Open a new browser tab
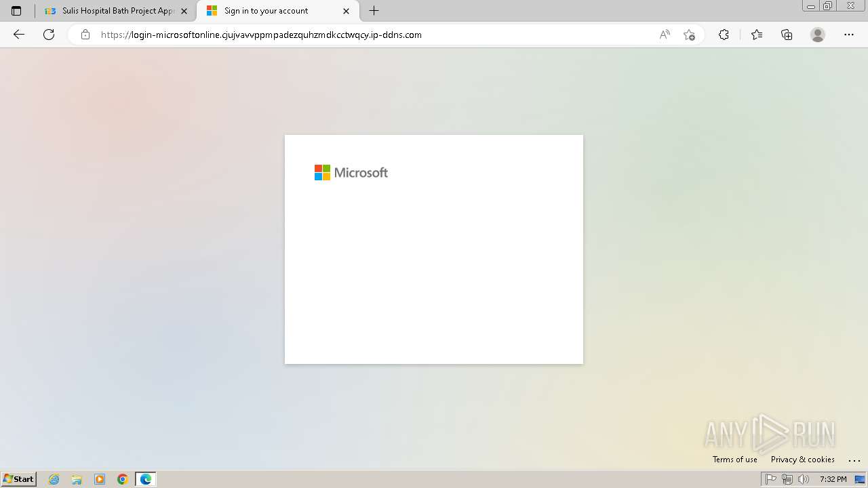 click(x=374, y=11)
